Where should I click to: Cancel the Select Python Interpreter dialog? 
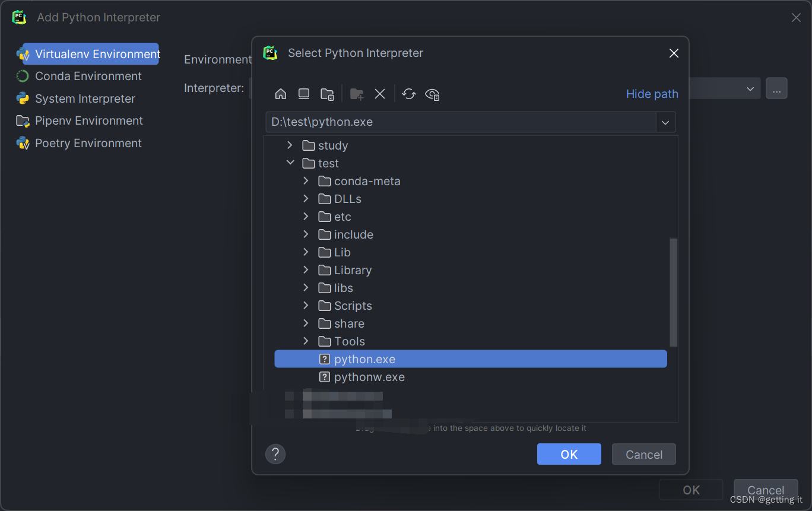(644, 454)
